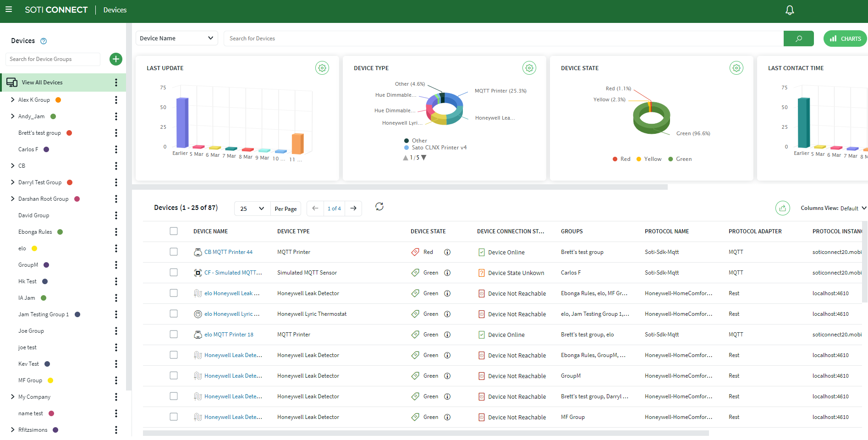Expand the Darryl Test Group

coord(12,182)
